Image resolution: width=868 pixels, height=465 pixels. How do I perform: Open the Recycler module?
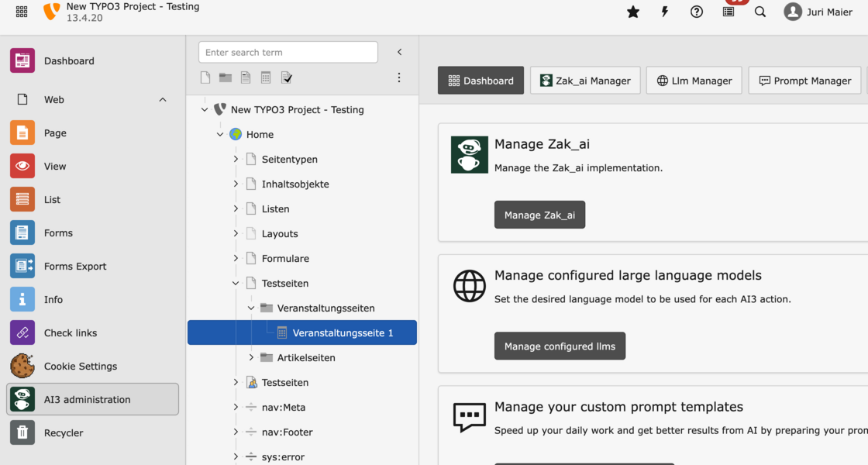point(64,432)
